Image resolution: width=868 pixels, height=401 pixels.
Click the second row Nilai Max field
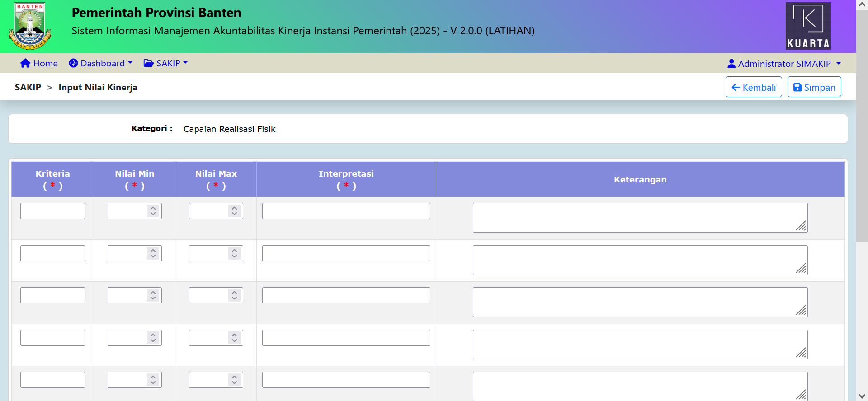coord(216,253)
